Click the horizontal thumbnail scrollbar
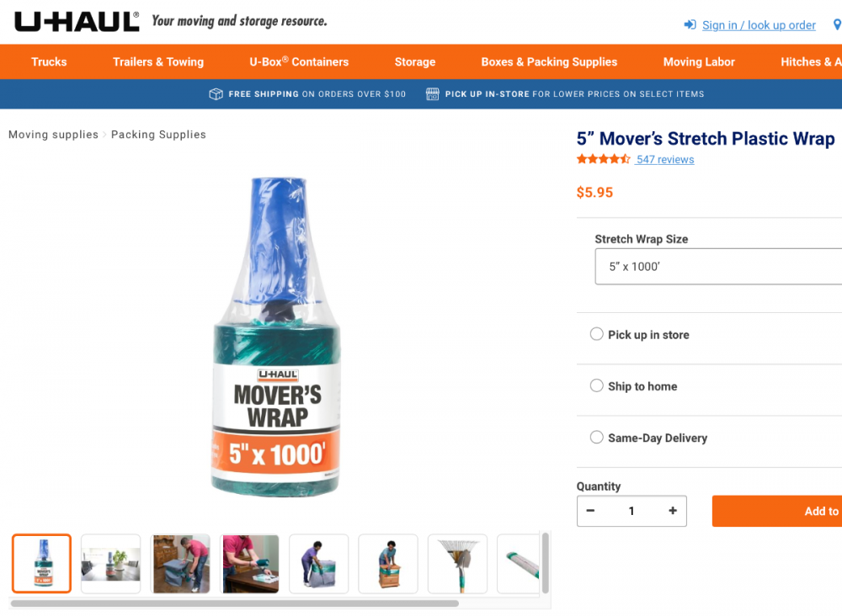The height and width of the screenshot is (616, 842). point(235,603)
